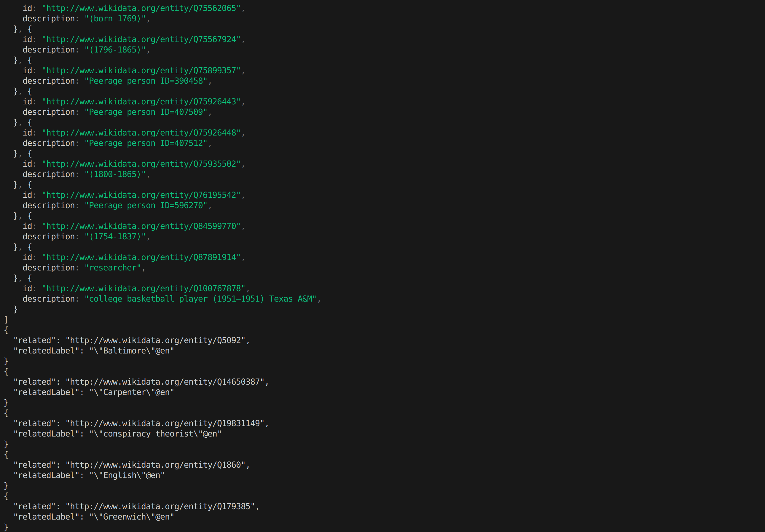Image resolution: width=765 pixels, height=532 pixels.
Task: Click the Q100767878 entity URL
Action: pyautogui.click(x=143, y=289)
